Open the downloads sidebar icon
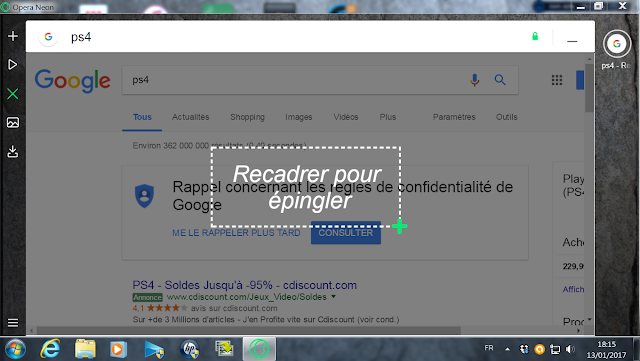 (x=13, y=152)
